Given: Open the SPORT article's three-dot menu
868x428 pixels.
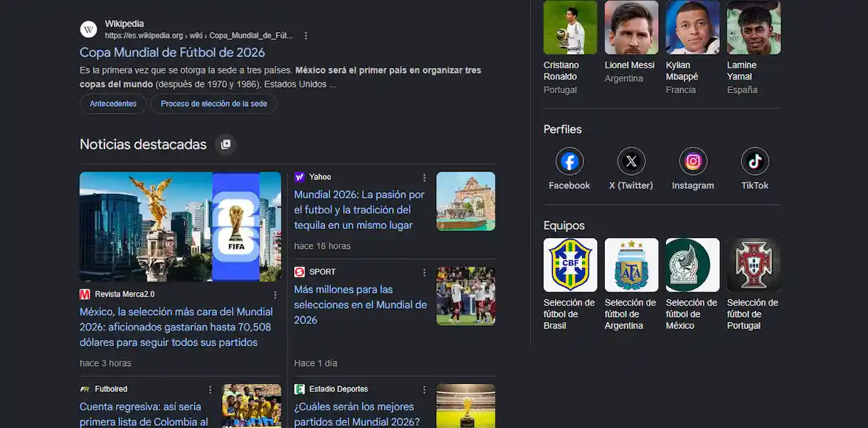Looking at the screenshot, I should 425,272.
